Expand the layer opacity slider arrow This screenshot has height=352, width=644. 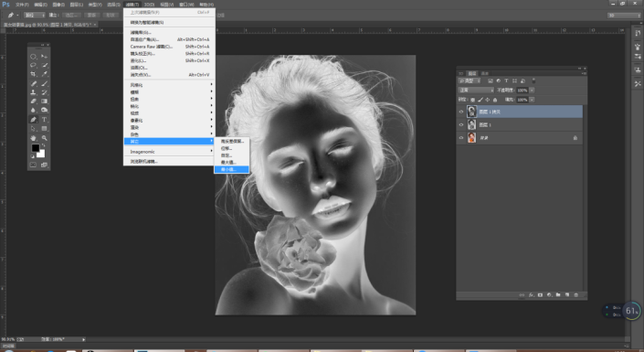click(532, 90)
